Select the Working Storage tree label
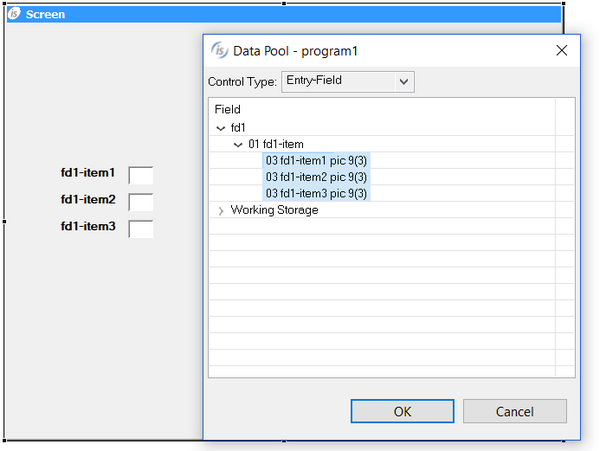Screen dimensions: 600x451 (274, 210)
